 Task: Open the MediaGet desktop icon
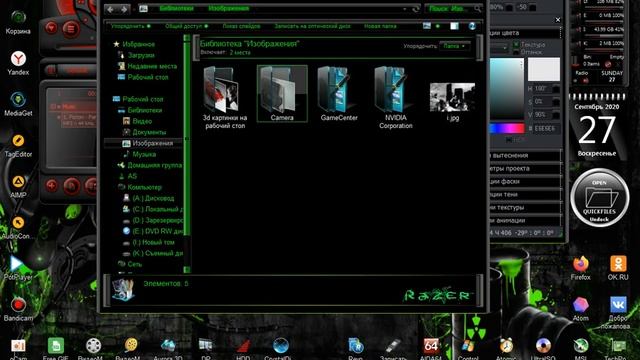click(x=18, y=104)
